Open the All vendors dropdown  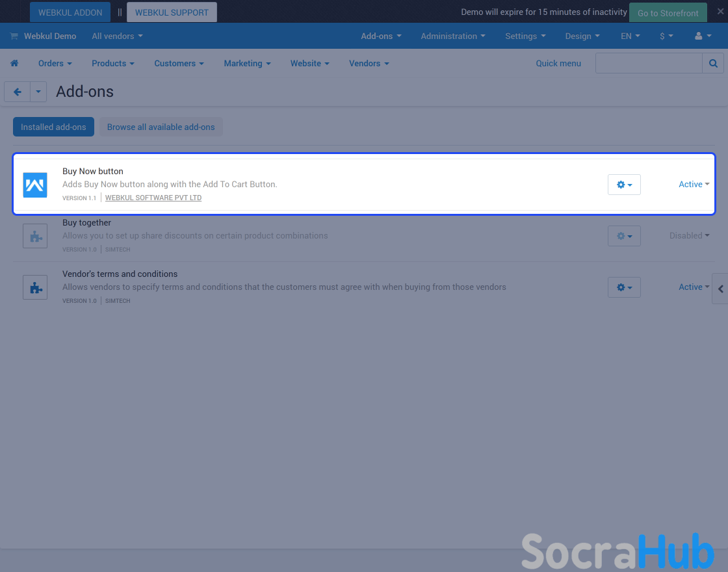tap(117, 36)
